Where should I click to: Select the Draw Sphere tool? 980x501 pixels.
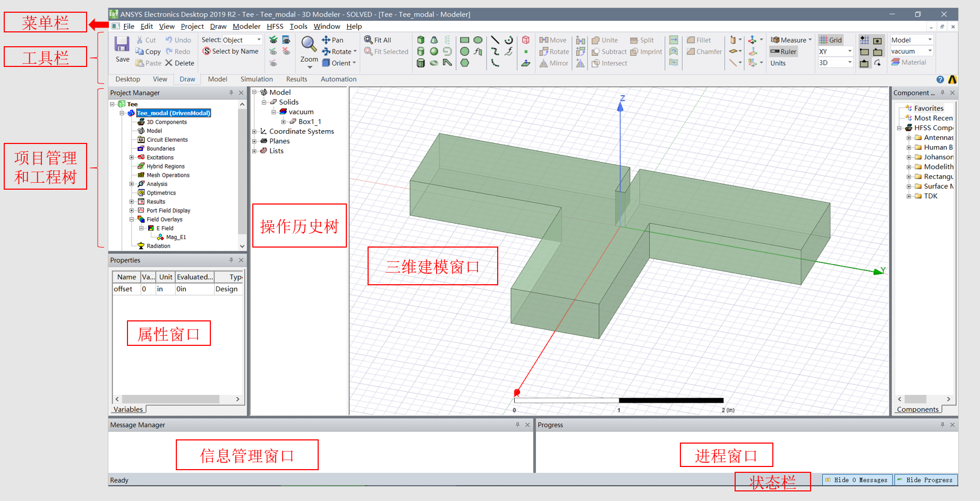point(434,52)
